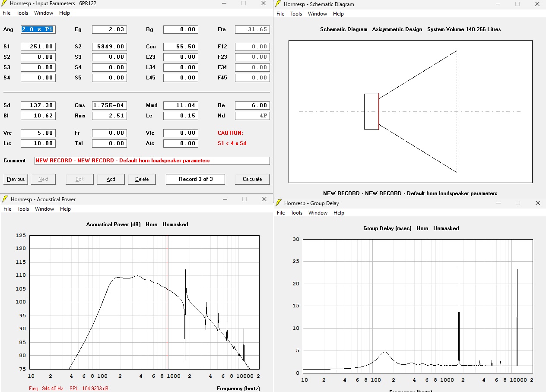Select the Ang input field
This screenshot has width=546, height=392.
(38, 29)
